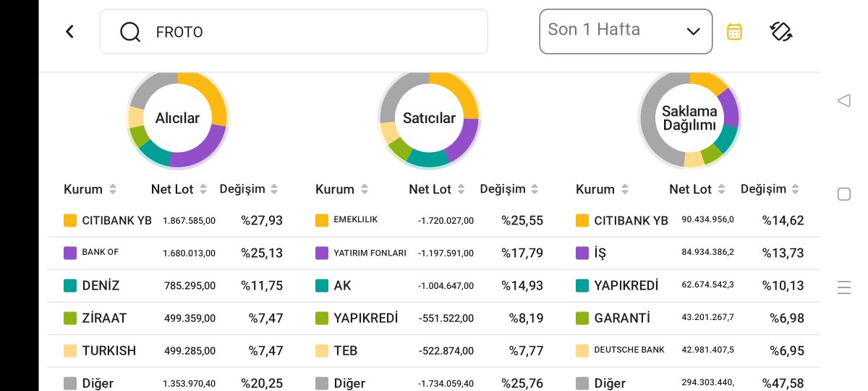Tap Android recents lines navigation button

pyautogui.click(x=843, y=287)
